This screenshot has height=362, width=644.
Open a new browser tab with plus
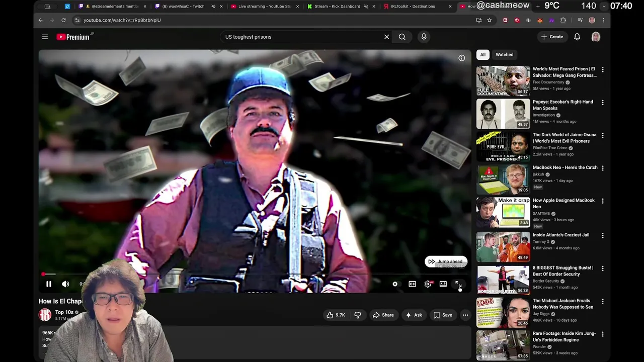point(538,6)
